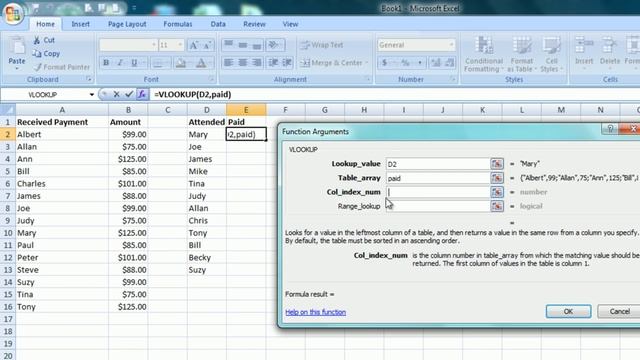Open Cell Styles menu
The image size is (640, 360).
tap(551, 54)
